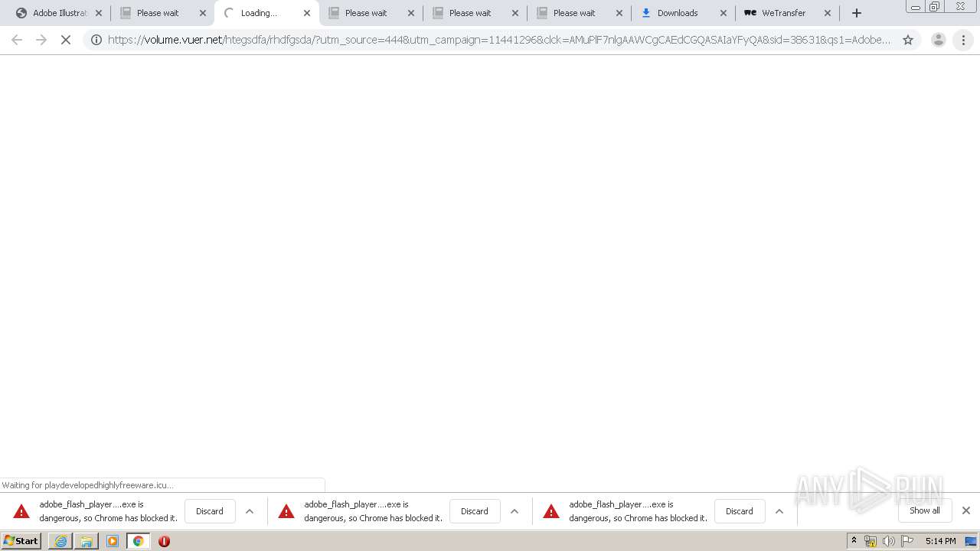Image resolution: width=980 pixels, height=551 pixels.
Task: Open Windows Media Player from taskbar
Action: [x=113, y=541]
